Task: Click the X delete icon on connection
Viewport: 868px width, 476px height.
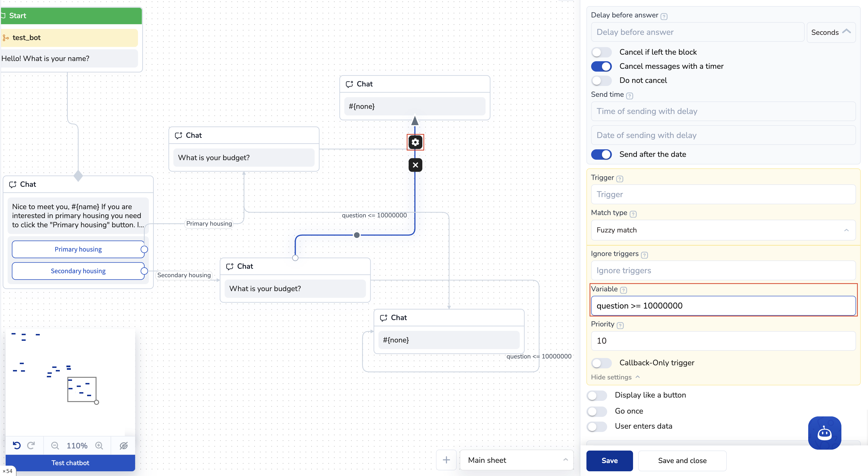Action: click(415, 165)
